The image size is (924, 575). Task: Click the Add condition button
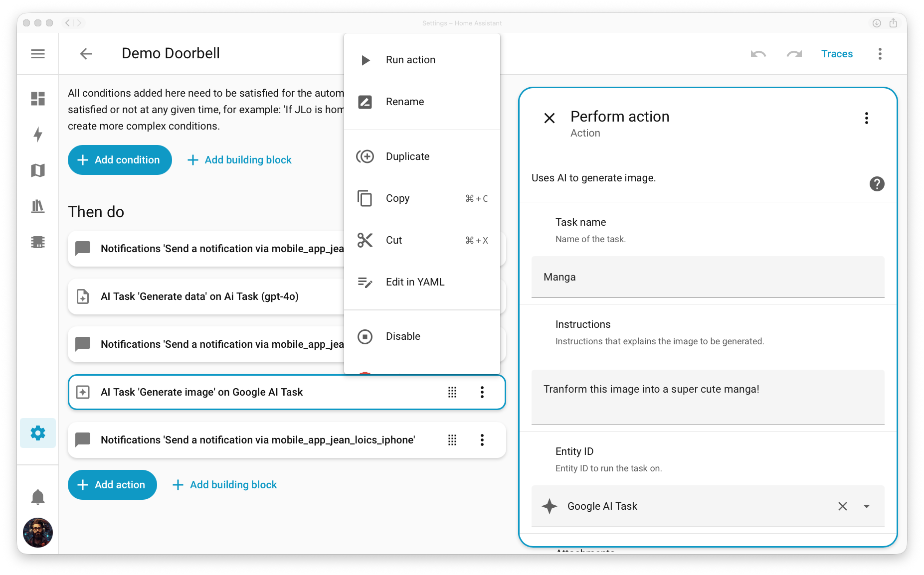pos(119,160)
